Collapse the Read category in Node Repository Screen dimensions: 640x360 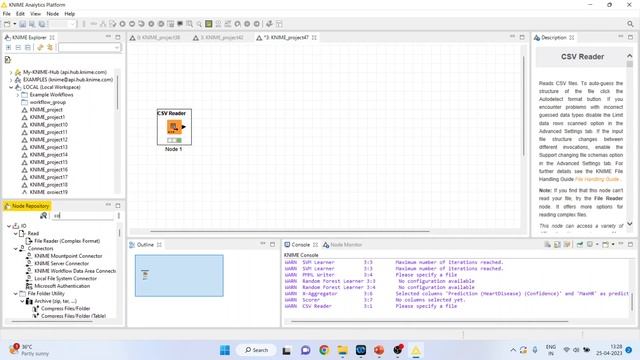point(16,233)
